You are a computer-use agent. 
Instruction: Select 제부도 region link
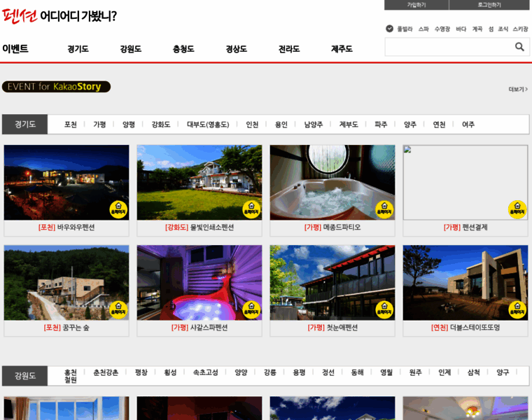click(349, 125)
